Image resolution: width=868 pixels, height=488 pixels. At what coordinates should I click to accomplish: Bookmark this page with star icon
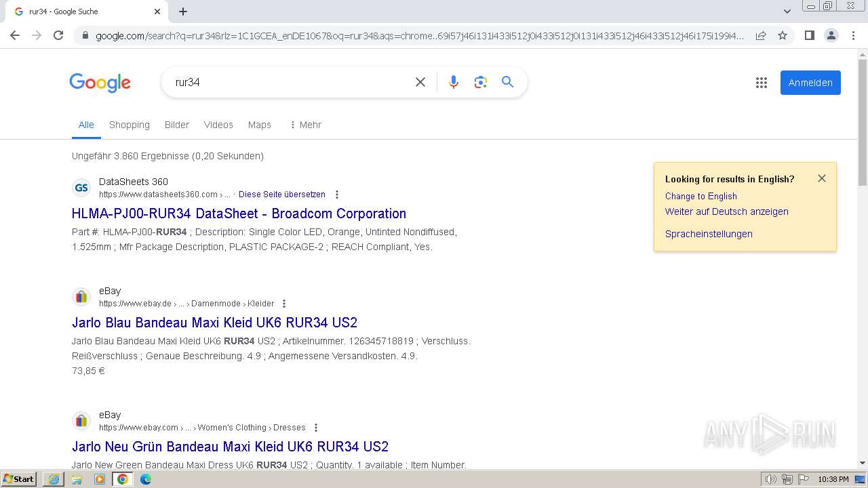coord(783,35)
